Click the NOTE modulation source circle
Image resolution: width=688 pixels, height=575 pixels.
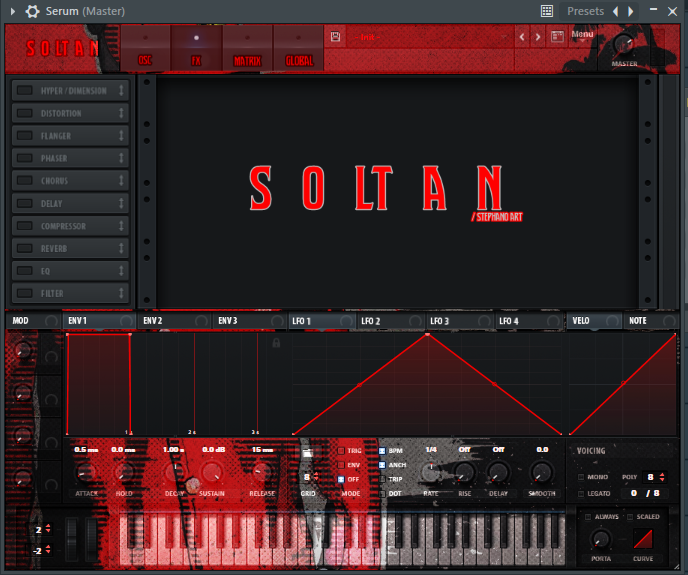coord(669,321)
